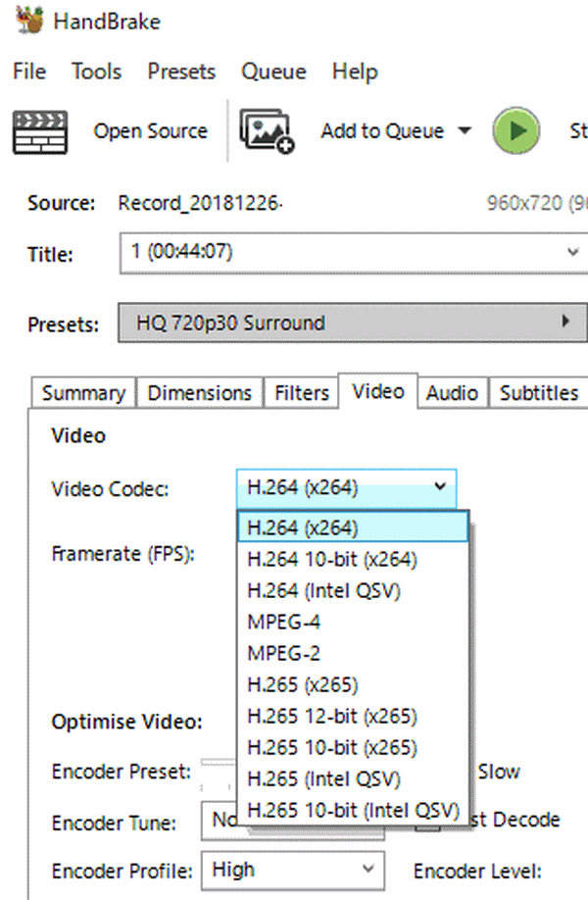
Task: Click the Open Source clapperboard icon
Action: point(40,132)
